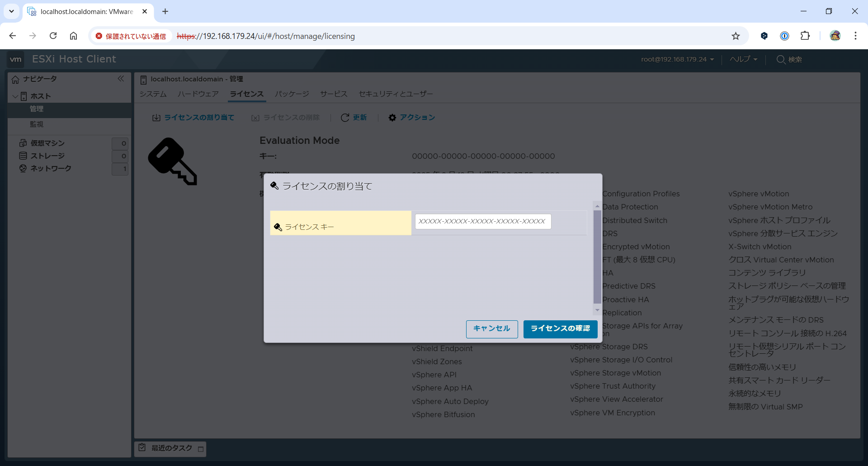Close the localhost browser tab
Screen dimensions: 868x466
pyautogui.click(x=145, y=11)
